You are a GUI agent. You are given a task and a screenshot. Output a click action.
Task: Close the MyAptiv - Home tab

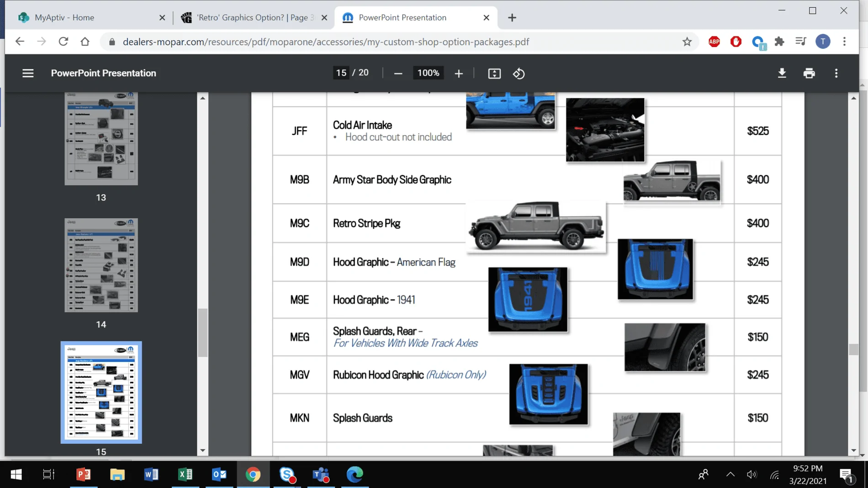(x=162, y=17)
